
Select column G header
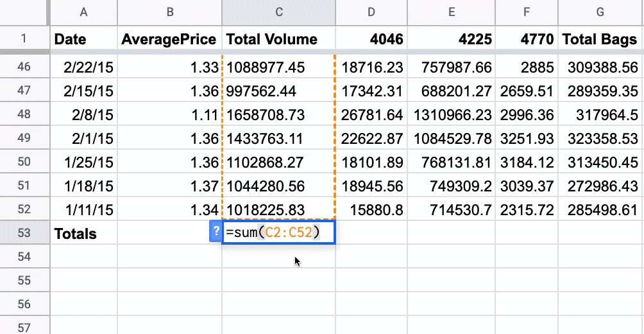(600, 13)
